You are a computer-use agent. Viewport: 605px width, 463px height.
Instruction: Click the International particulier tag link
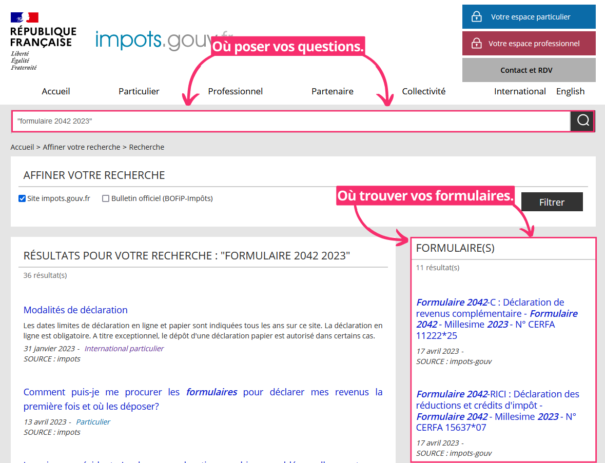point(124,348)
